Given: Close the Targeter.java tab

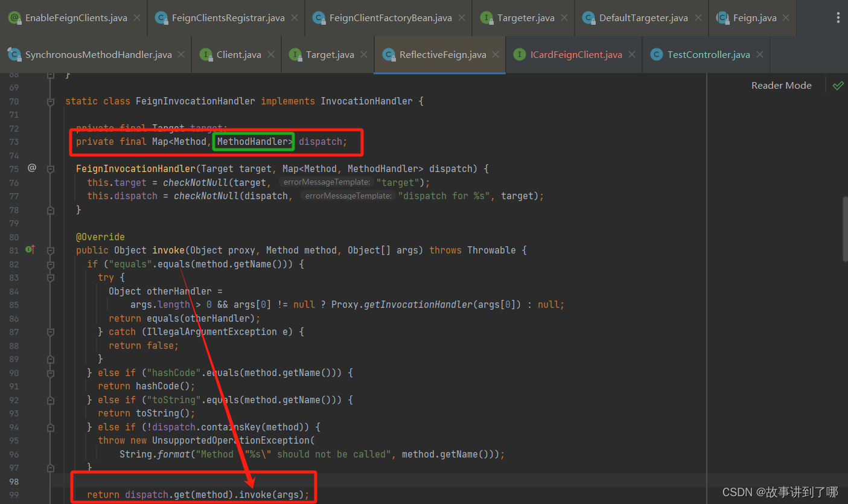Looking at the screenshot, I should pos(564,18).
